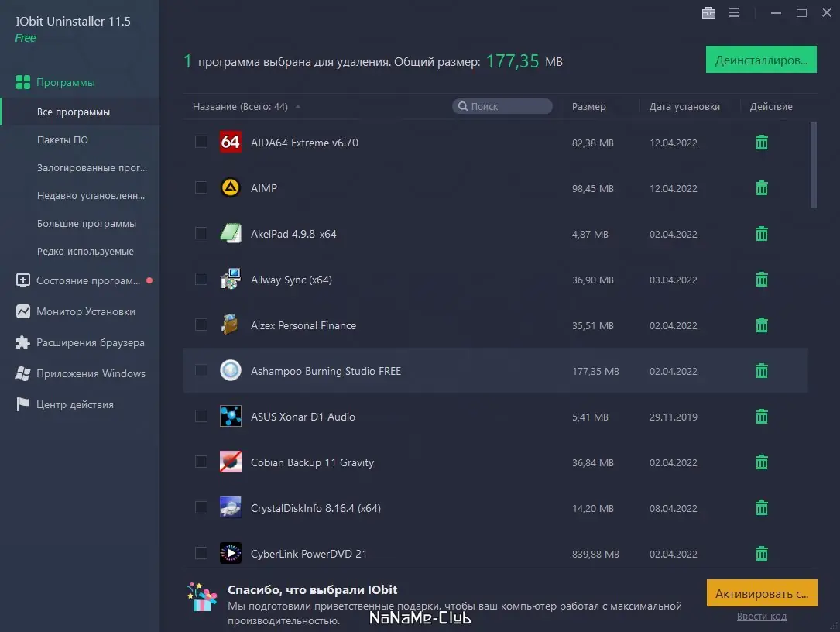The height and width of the screenshot is (632, 840).
Task: Click the Поиск search field
Action: click(502, 106)
